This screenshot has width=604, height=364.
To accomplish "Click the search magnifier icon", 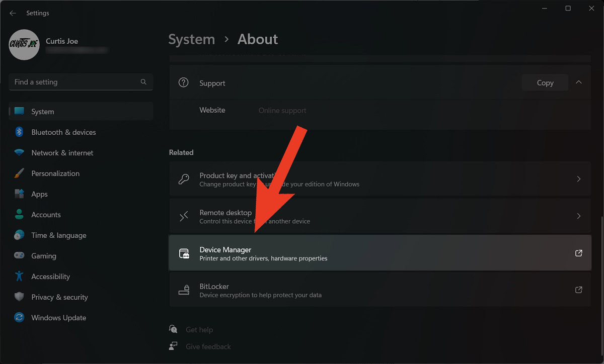I will click(x=143, y=82).
